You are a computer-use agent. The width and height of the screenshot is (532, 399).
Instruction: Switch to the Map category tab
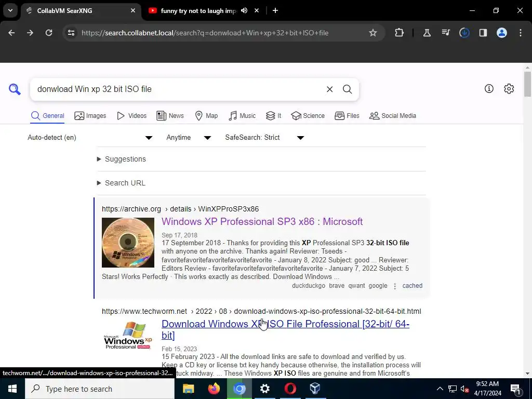point(206,116)
